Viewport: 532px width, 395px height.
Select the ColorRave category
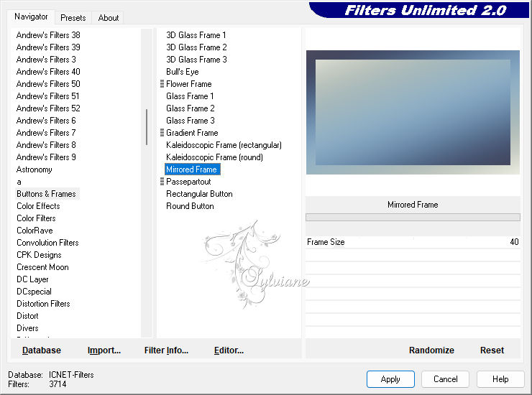coord(35,231)
